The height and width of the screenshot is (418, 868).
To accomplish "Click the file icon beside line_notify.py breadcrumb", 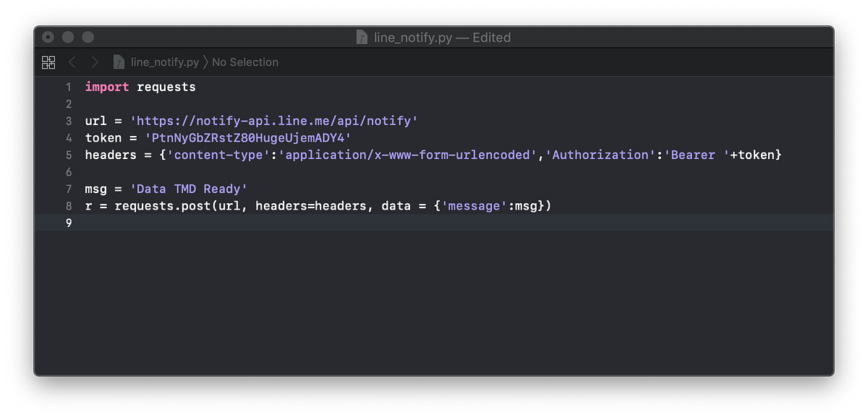I will 118,62.
